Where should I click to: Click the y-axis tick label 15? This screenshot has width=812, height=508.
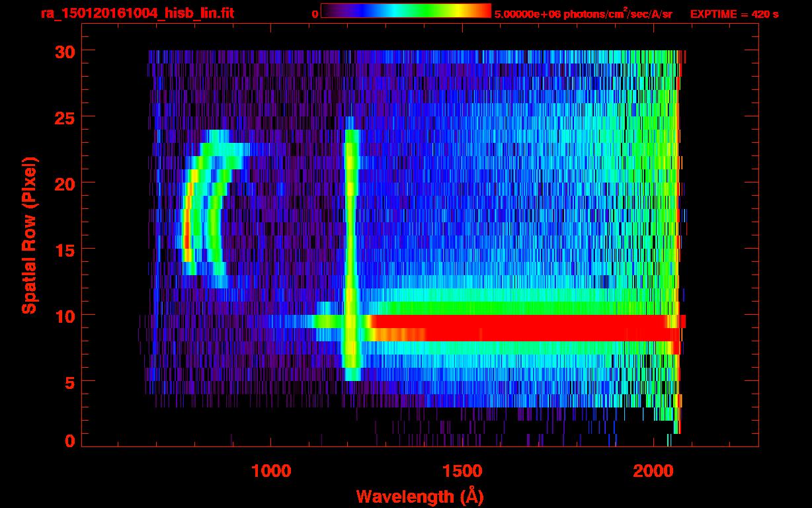click(x=63, y=249)
